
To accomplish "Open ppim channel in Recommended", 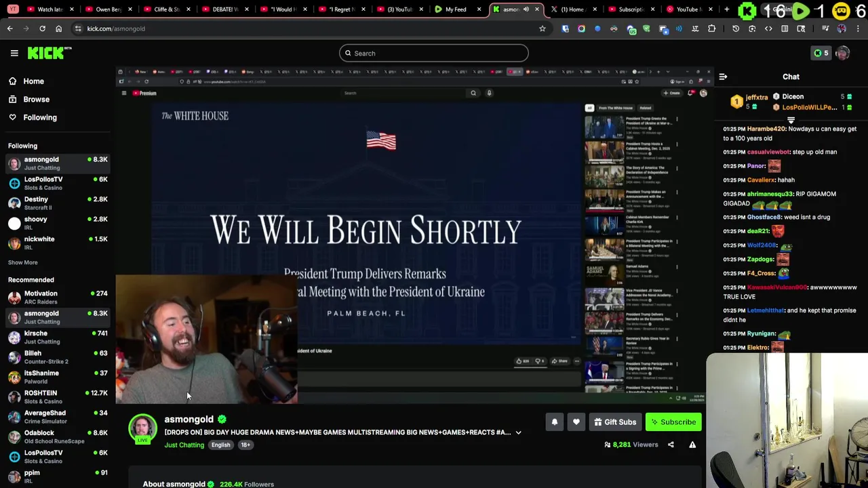I will tap(57, 476).
